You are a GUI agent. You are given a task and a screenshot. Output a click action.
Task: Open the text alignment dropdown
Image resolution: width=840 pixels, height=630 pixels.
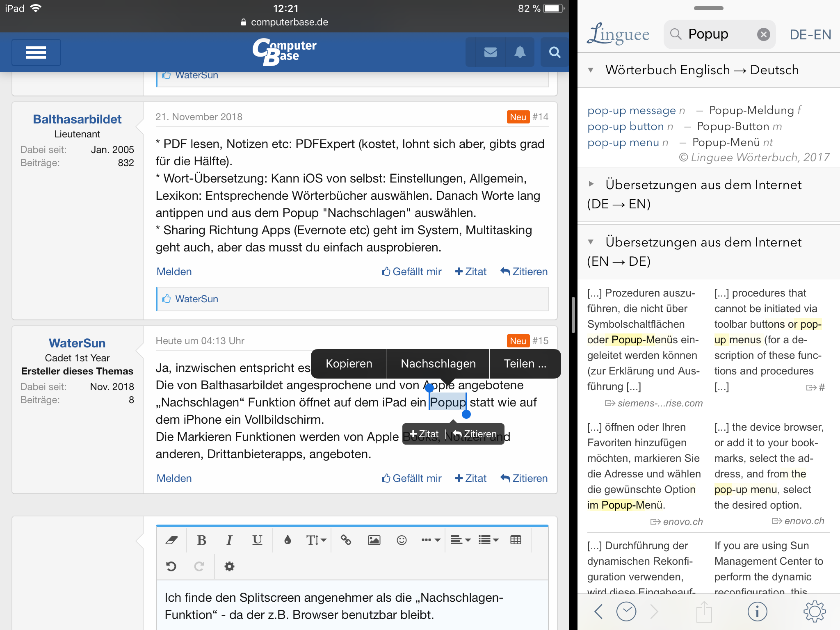(461, 540)
